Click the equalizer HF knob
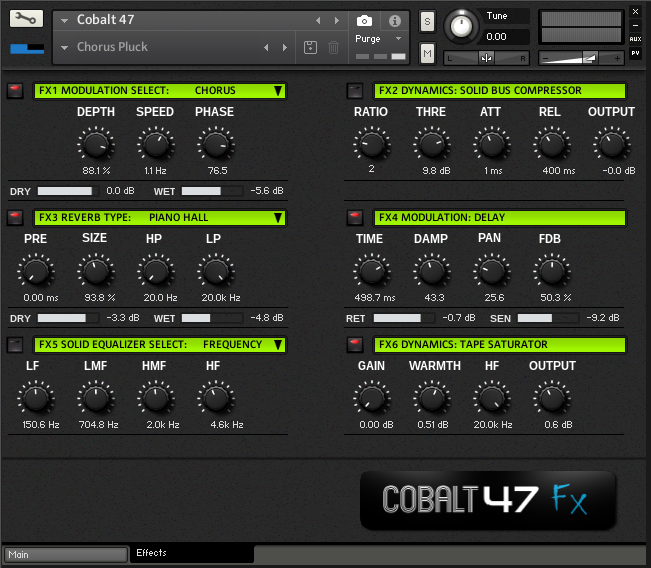The image size is (651, 568). point(216,398)
